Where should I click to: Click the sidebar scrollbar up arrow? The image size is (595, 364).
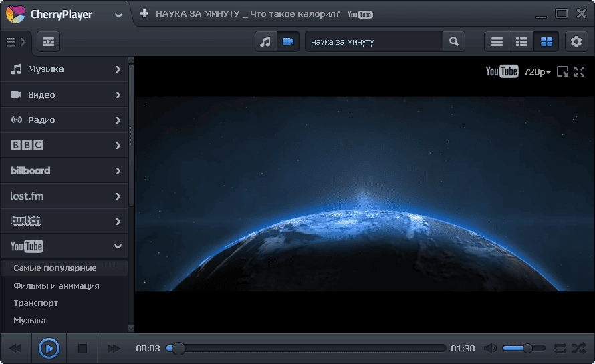click(131, 60)
